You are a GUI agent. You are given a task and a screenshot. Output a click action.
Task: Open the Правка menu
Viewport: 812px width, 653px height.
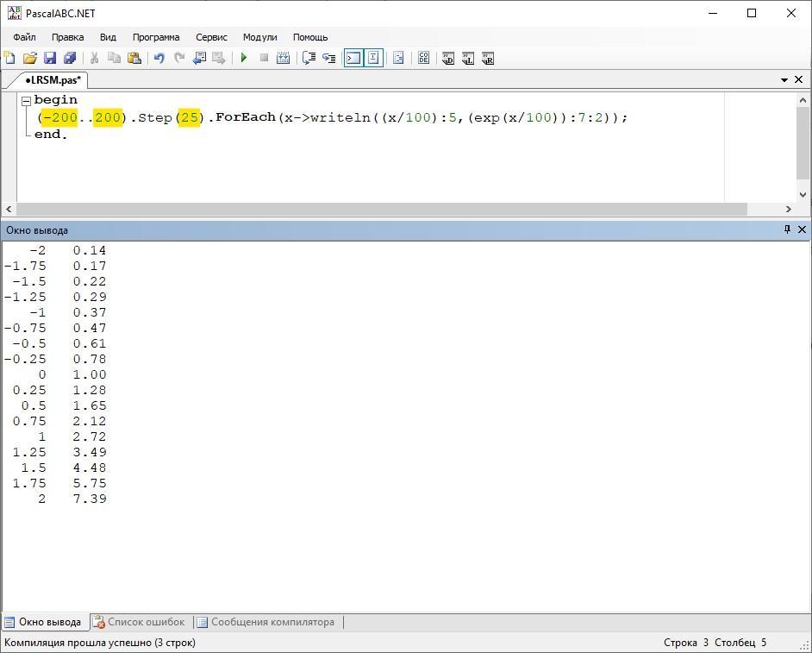[x=67, y=37]
